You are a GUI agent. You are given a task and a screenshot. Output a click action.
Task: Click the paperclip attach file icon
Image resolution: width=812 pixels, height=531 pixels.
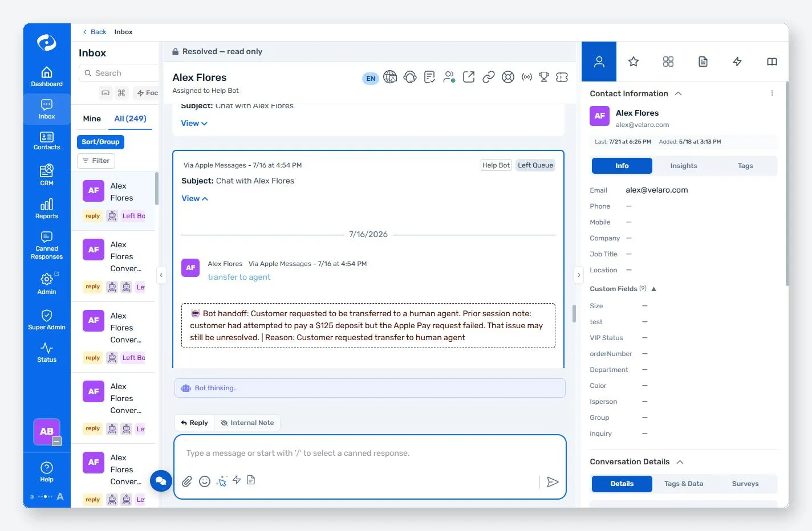pyautogui.click(x=187, y=481)
